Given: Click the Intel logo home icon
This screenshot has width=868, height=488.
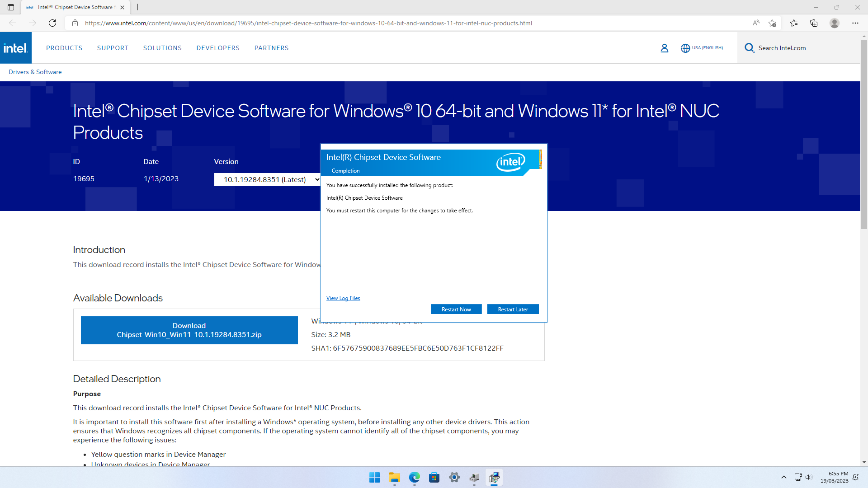Looking at the screenshot, I should (16, 48).
